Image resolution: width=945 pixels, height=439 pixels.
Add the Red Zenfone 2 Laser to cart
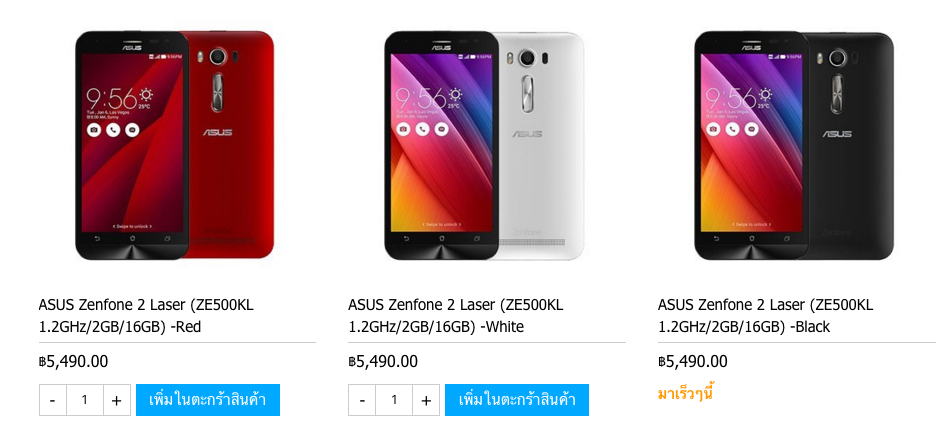(208, 400)
